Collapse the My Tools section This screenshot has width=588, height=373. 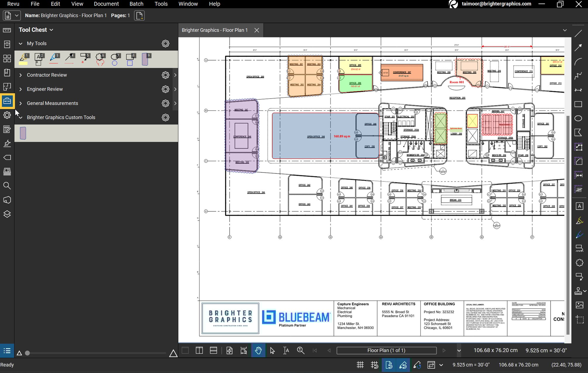click(x=20, y=43)
